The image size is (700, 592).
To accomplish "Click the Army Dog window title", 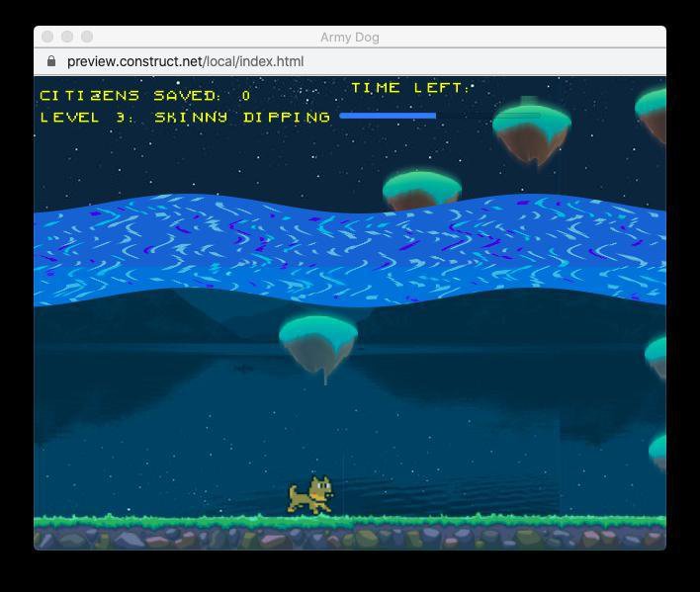I will click(350, 37).
